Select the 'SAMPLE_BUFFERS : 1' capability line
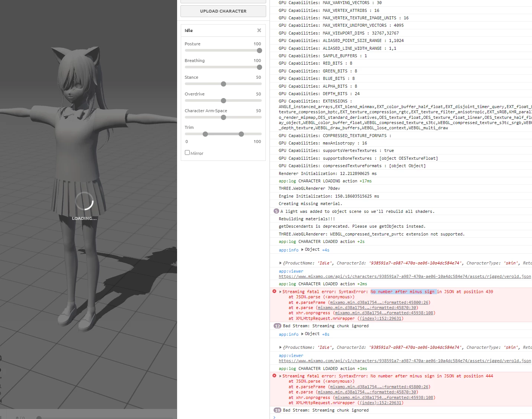 pyautogui.click(x=323, y=56)
